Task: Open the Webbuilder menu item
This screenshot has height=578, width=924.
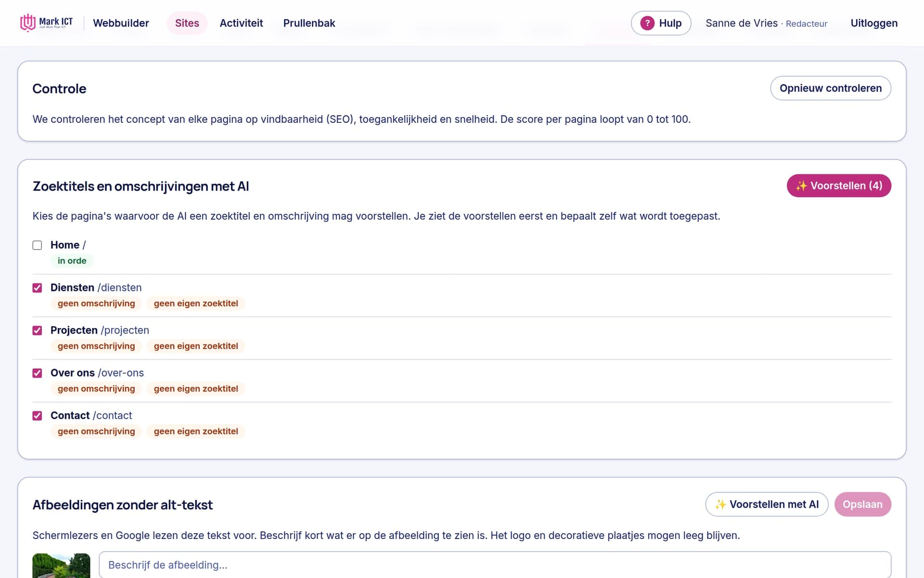Action: 121,23
